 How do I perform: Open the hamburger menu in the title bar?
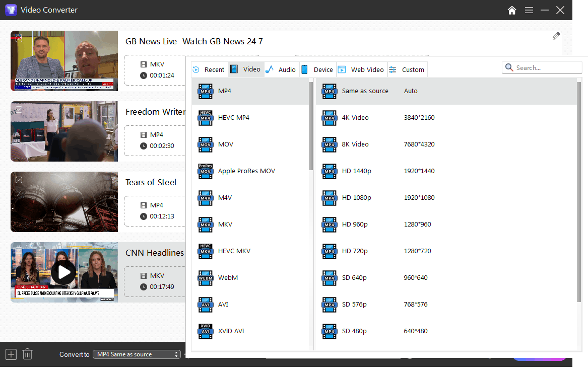(x=529, y=10)
